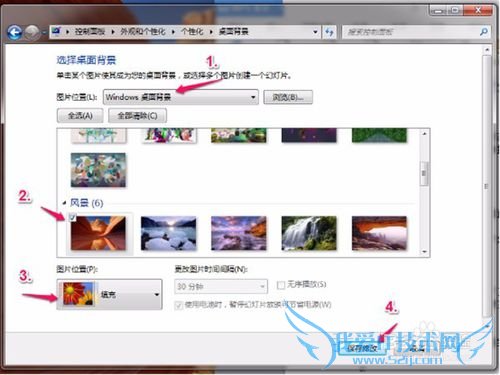500x375 pixels.
Task: Collapse the 风景 (6) group
Action: pos(64,203)
